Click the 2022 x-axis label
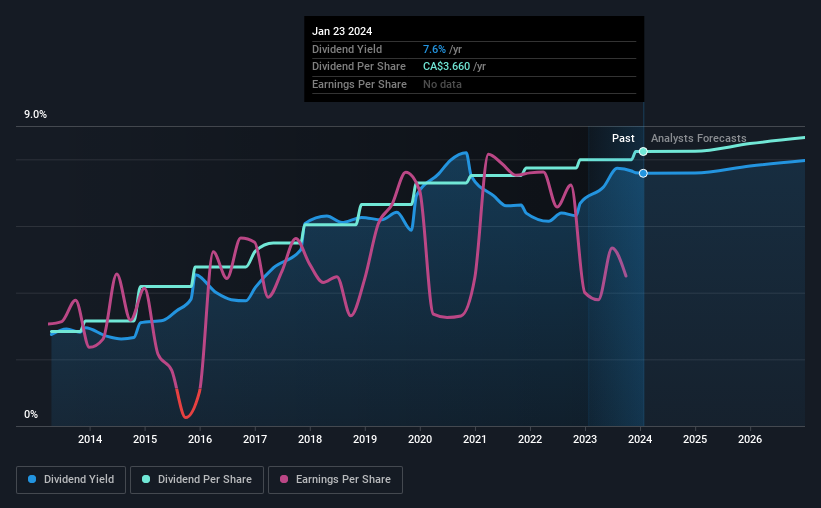Screen dimensions: 821x508 530,439
